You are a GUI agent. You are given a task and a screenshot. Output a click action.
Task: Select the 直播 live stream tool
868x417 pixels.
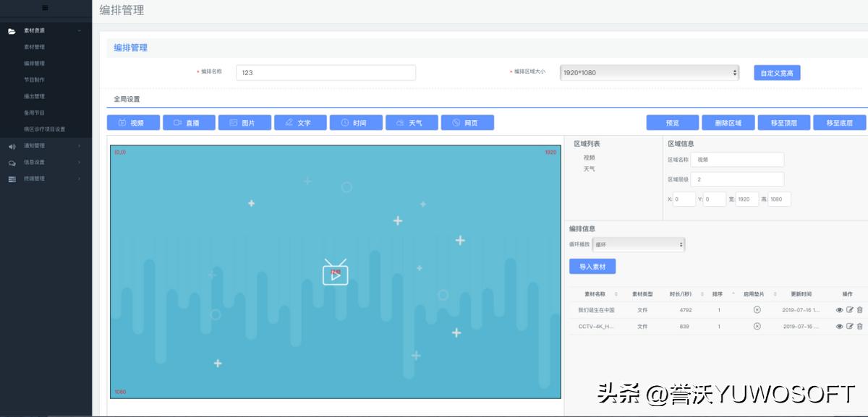pyautogui.click(x=189, y=122)
